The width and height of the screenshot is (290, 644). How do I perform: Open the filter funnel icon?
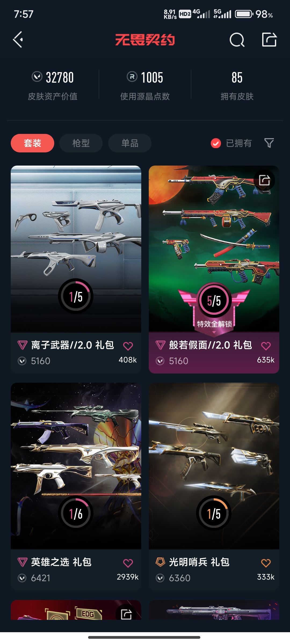point(269,143)
